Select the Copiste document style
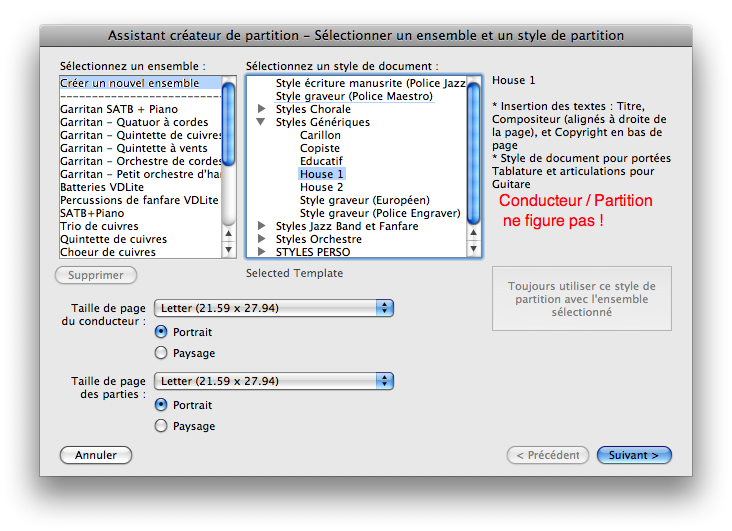The height and width of the screenshot is (531, 732). click(320, 148)
